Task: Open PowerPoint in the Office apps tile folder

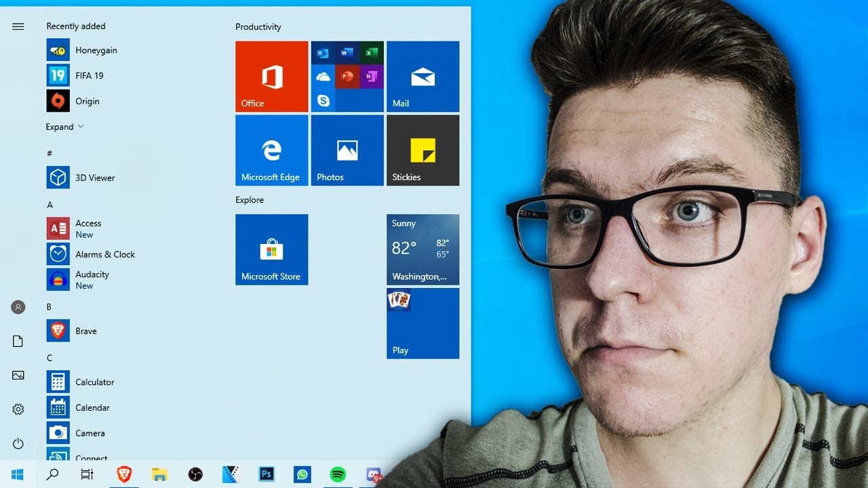Action: pyautogui.click(x=347, y=77)
